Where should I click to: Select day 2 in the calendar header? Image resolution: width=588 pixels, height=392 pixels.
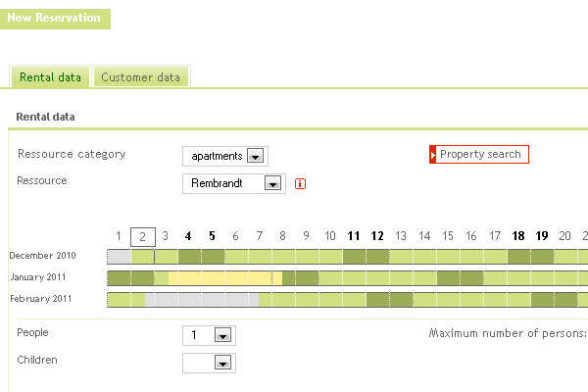coord(142,237)
